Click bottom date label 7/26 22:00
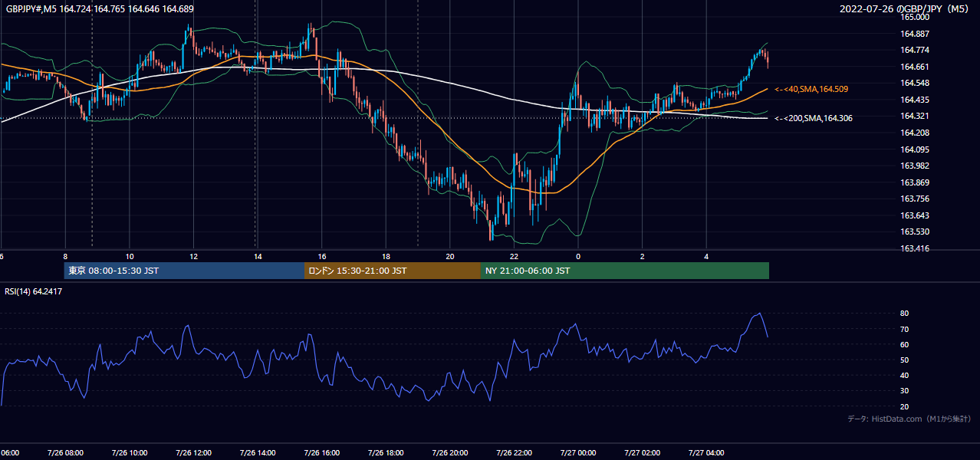 (514, 452)
